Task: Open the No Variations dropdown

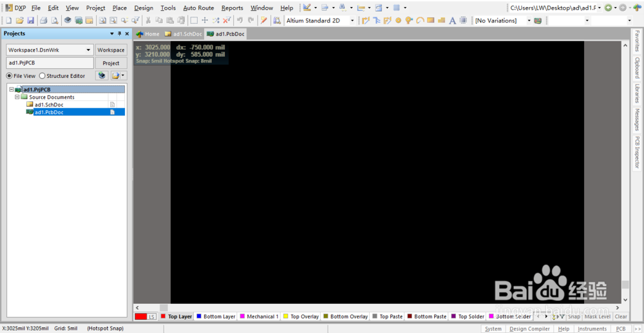Action: [529, 21]
